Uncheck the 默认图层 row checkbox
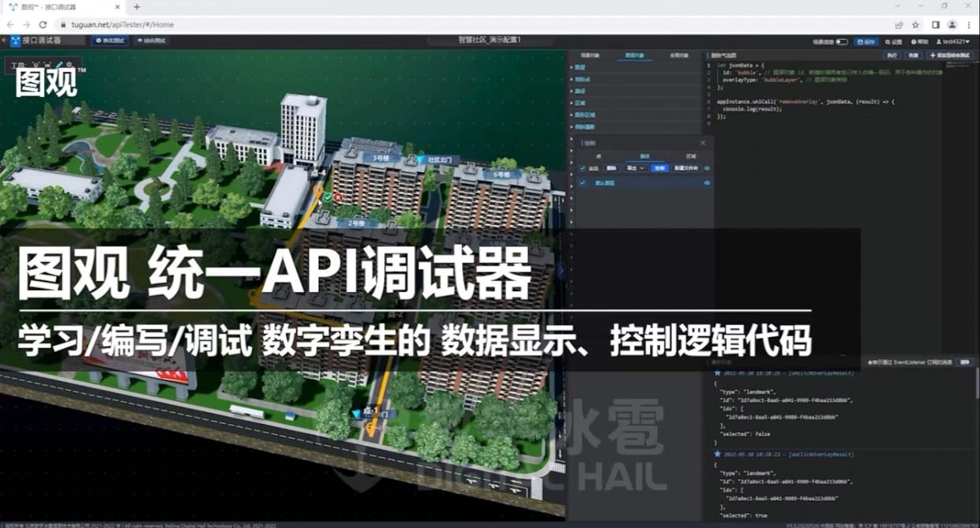 [583, 182]
